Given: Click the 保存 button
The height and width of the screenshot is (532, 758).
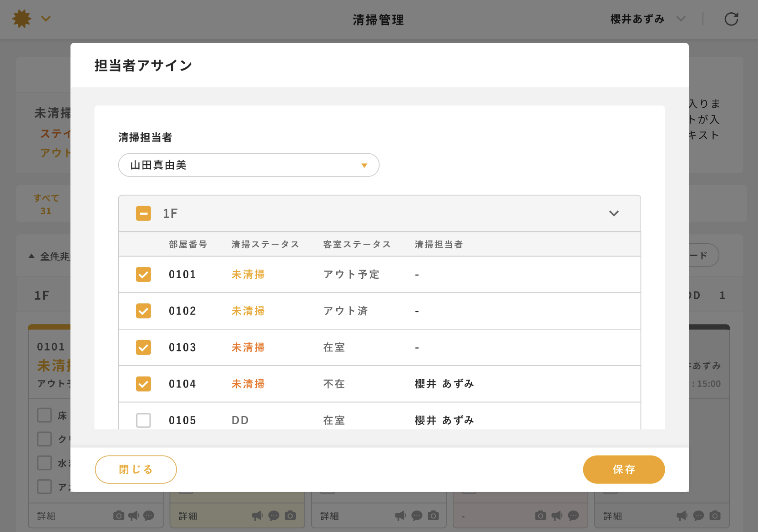Looking at the screenshot, I should pos(624,469).
